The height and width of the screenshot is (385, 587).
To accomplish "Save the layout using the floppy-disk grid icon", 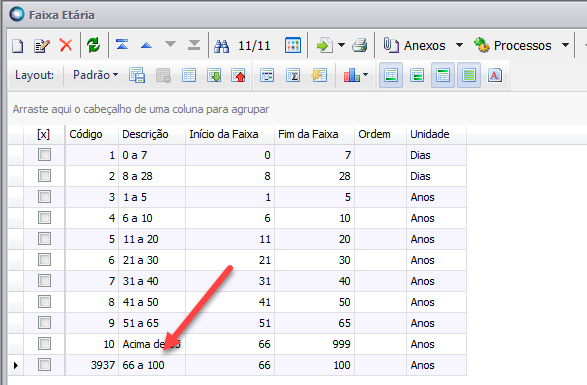I will point(137,75).
